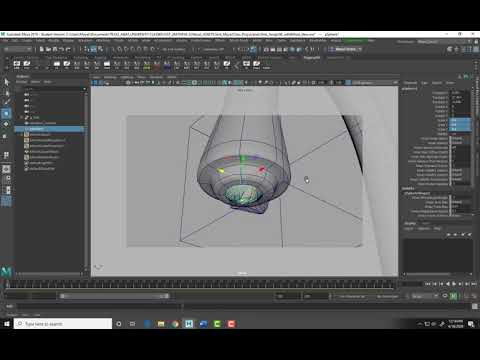Image resolution: width=480 pixels, height=360 pixels.
Task: Click the Windows Start button
Action: coord(7,324)
